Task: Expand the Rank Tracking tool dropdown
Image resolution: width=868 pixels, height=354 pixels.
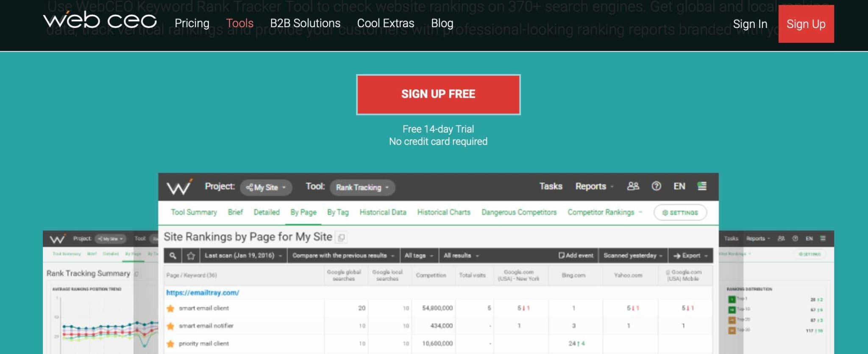Action: (362, 188)
